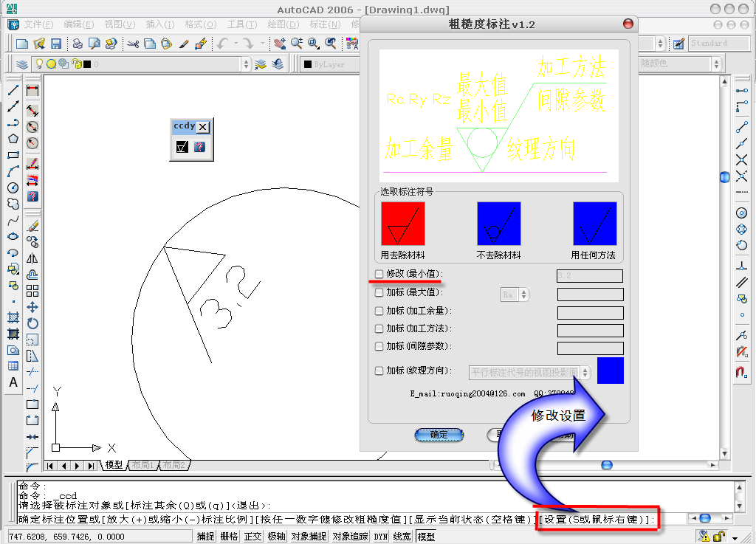Select the Polygon draw tool

(13, 139)
